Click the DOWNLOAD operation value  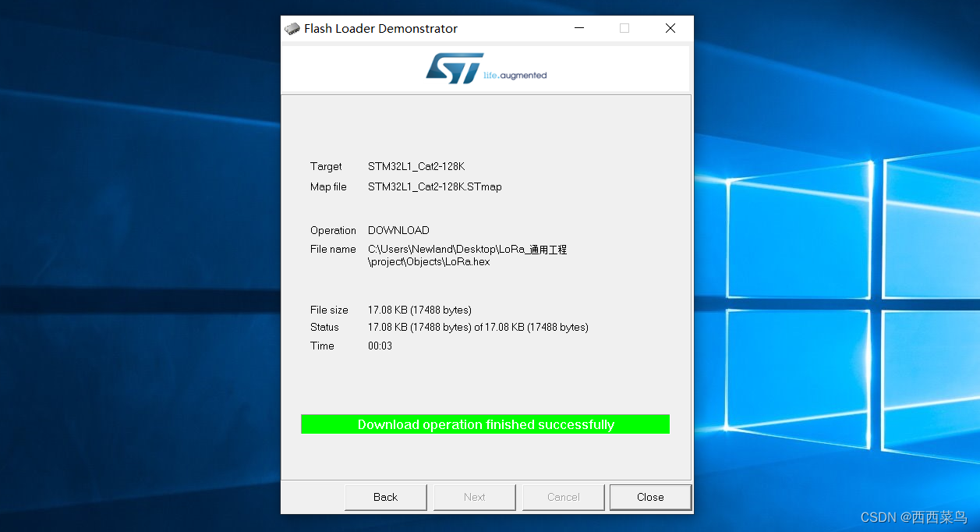tap(398, 230)
